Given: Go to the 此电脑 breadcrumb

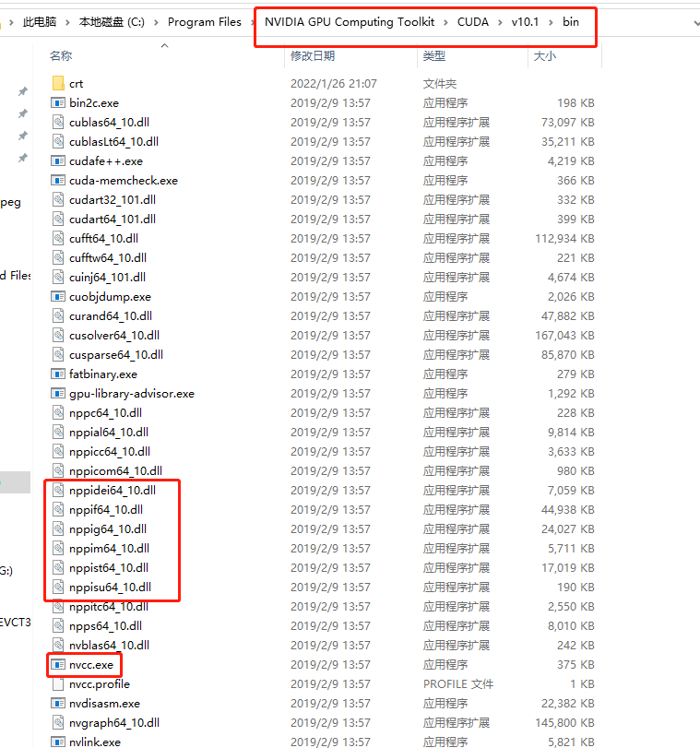Looking at the screenshot, I should (40, 22).
